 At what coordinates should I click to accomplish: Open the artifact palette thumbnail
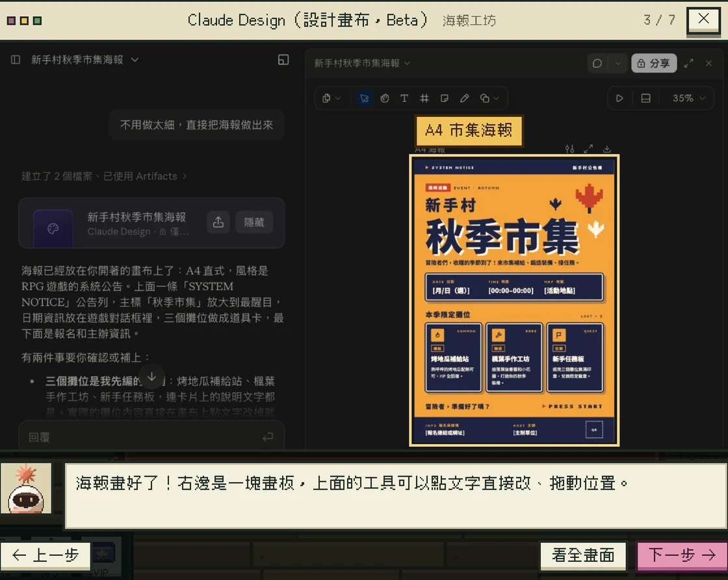[53, 228]
